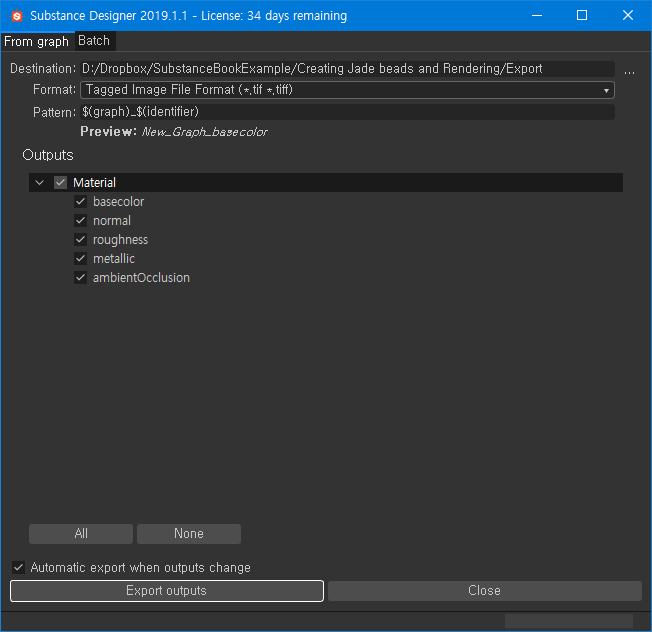Viewport: 652px width, 632px height.
Task: Maximize the export dialog window
Action: pos(582,16)
